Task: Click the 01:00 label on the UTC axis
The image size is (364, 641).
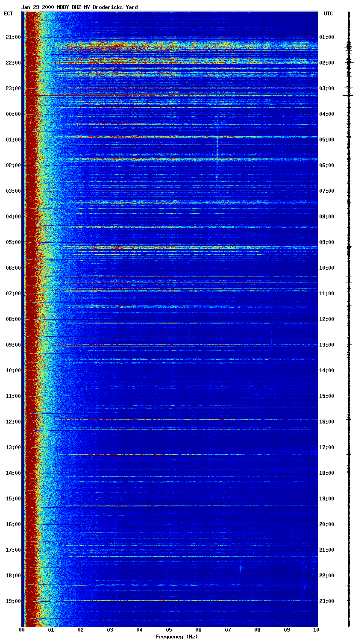Action: [327, 37]
